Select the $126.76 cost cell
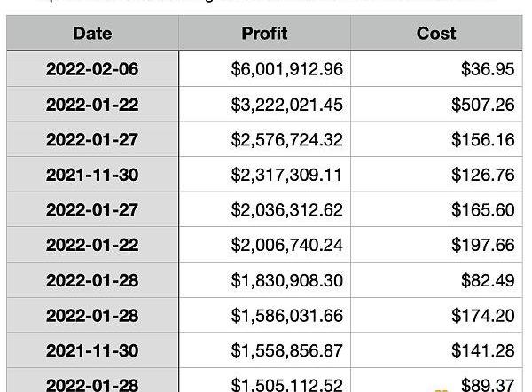 point(482,175)
